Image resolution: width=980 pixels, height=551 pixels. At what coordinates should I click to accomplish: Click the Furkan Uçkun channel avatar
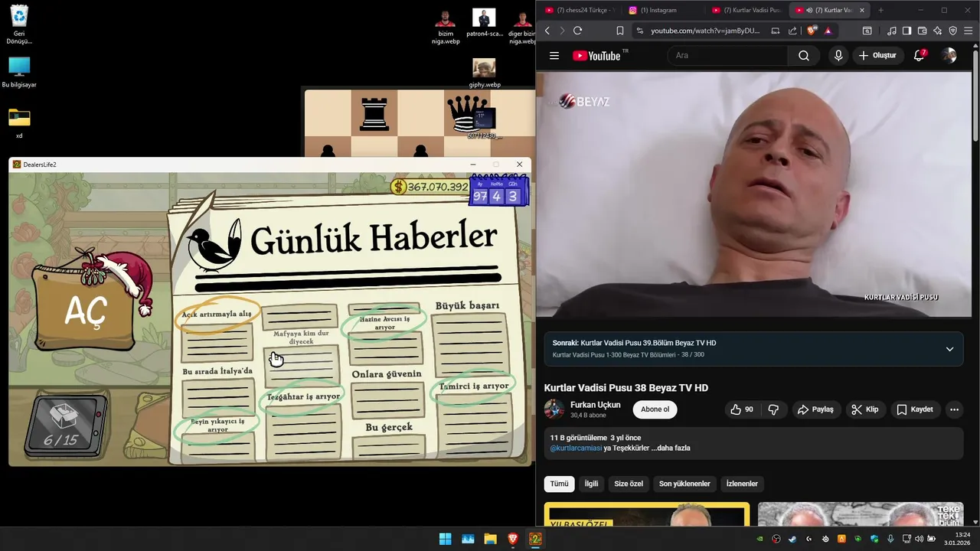tap(554, 409)
